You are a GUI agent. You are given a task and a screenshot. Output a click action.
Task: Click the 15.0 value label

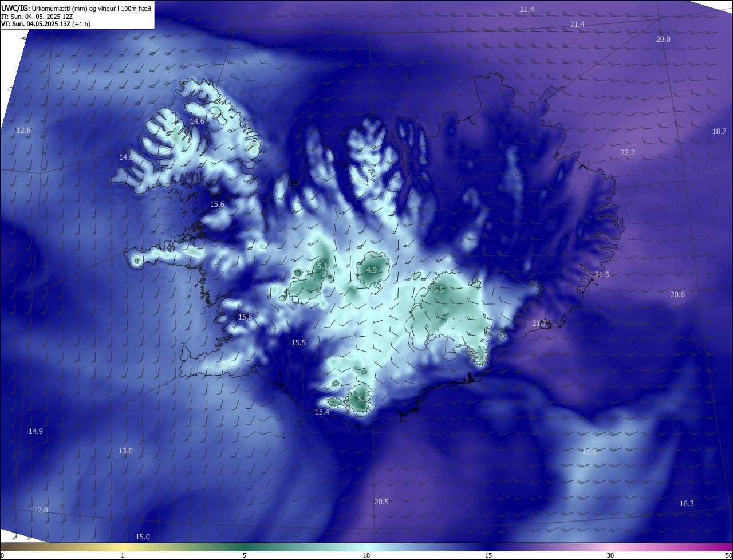(x=143, y=537)
